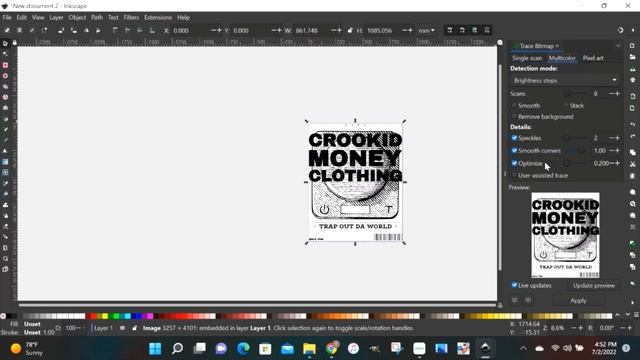Increase the Scans value with plus
The height and width of the screenshot is (360, 640).
point(617,93)
